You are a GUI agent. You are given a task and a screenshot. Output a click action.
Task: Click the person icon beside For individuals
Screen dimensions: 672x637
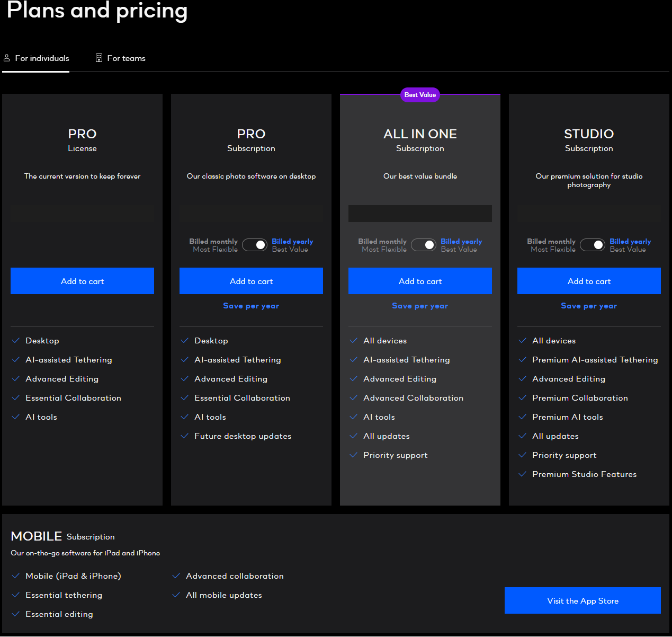pyautogui.click(x=7, y=57)
